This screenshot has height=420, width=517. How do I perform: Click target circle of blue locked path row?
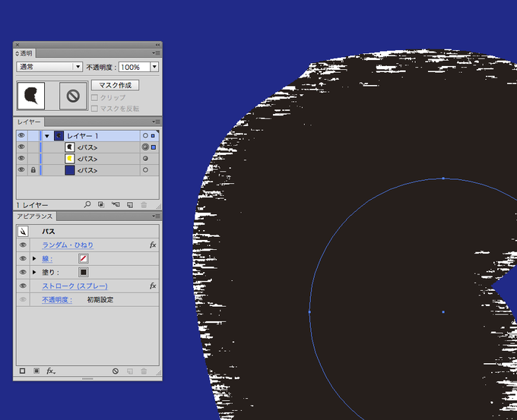[x=145, y=170]
